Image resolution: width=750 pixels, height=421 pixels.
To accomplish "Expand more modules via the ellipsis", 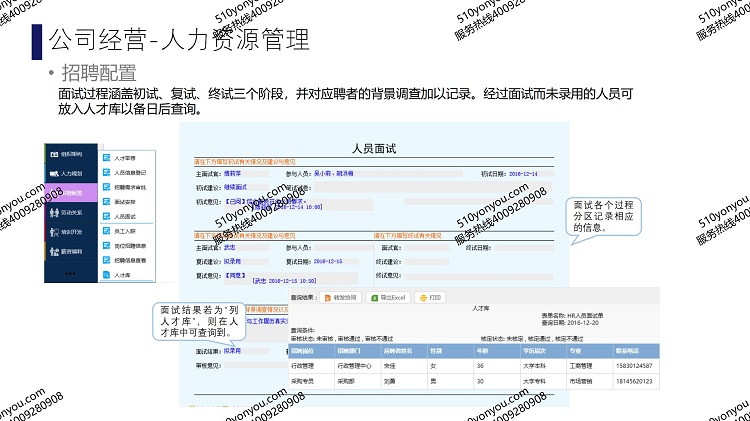I will 72,272.
